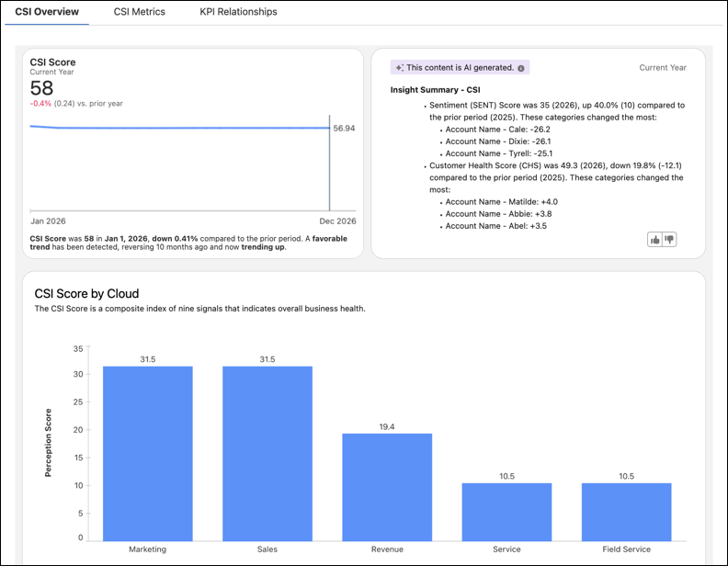Select the Field Service bar in chart
This screenshot has height=566, width=728.
click(x=626, y=512)
